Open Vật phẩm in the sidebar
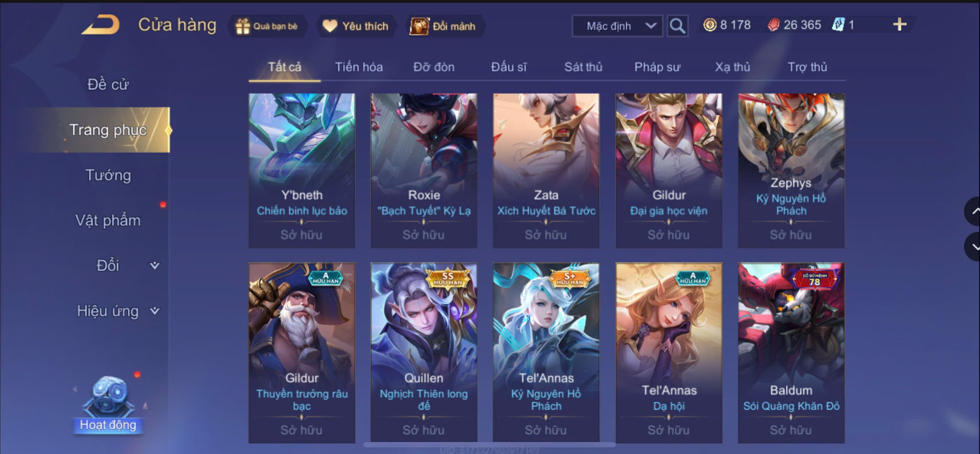 pos(108,220)
